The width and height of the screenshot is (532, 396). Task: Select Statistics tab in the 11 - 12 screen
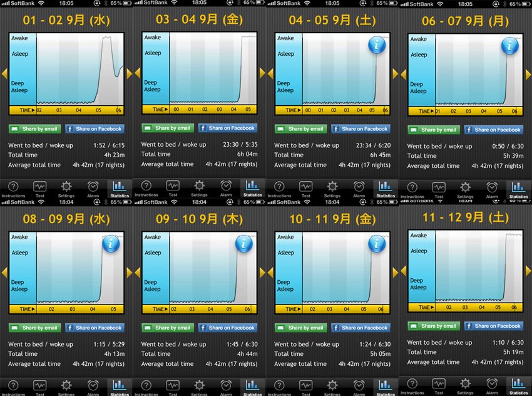click(x=518, y=385)
